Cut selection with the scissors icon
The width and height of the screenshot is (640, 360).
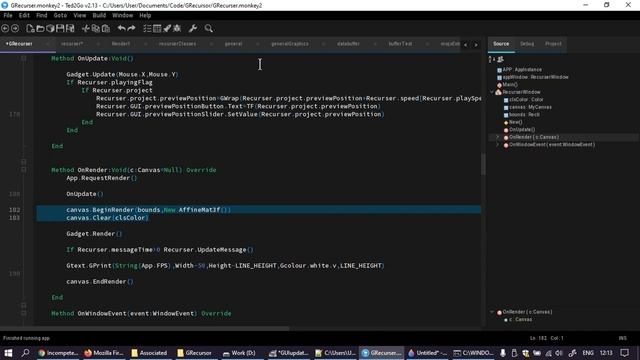(85, 28)
